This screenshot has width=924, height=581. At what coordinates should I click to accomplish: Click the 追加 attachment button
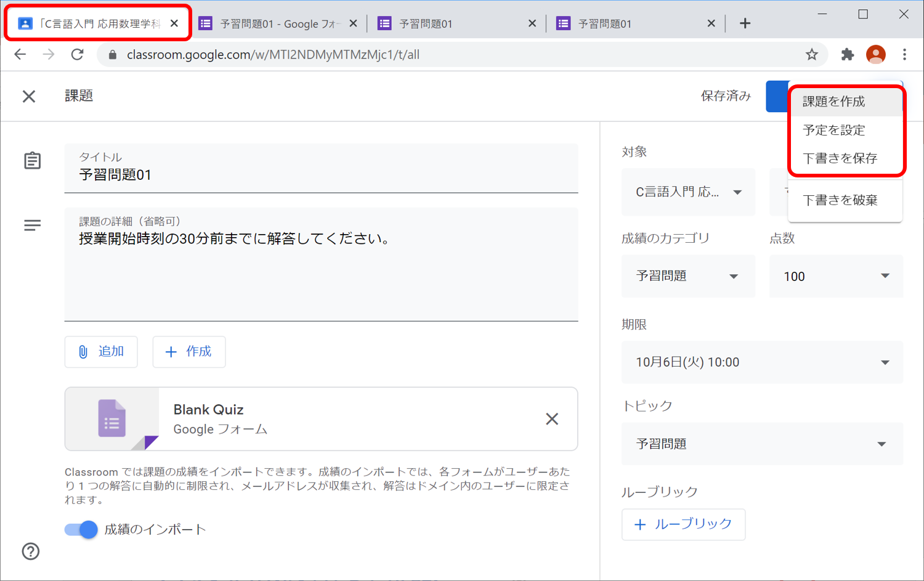pyautogui.click(x=101, y=352)
